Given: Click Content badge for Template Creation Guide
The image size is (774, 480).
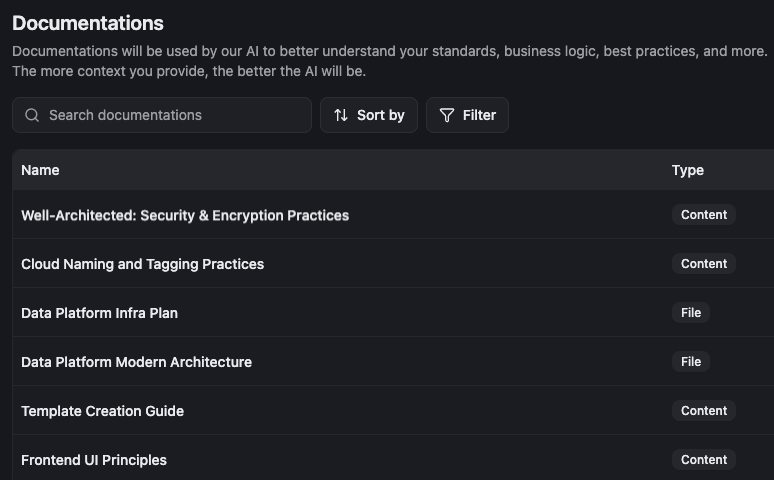Looking at the screenshot, I should click(x=703, y=411).
